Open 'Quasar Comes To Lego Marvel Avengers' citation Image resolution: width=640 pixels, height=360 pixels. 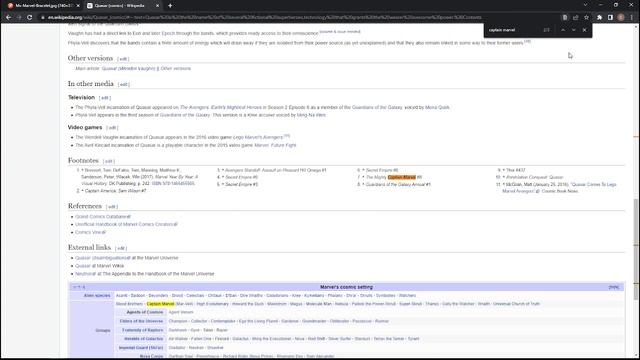pos(559,188)
